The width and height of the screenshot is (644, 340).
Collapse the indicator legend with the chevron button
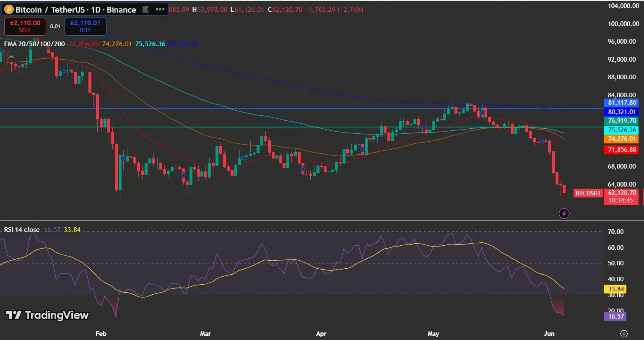(x=11, y=57)
